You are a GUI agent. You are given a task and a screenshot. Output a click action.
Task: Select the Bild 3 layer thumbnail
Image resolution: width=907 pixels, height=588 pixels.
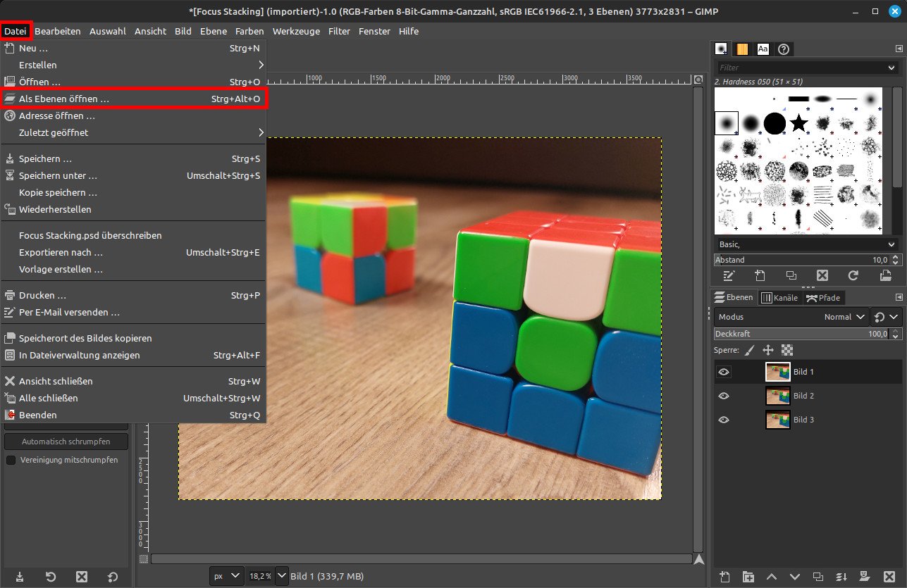pyautogui.click(x=778, y=420)
